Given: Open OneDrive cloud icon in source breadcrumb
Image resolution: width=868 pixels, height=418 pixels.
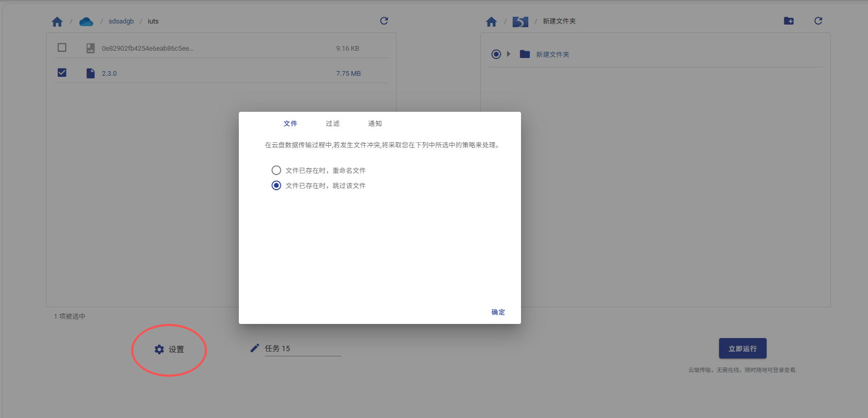Looking at the screenshot, I should [86, 21].
